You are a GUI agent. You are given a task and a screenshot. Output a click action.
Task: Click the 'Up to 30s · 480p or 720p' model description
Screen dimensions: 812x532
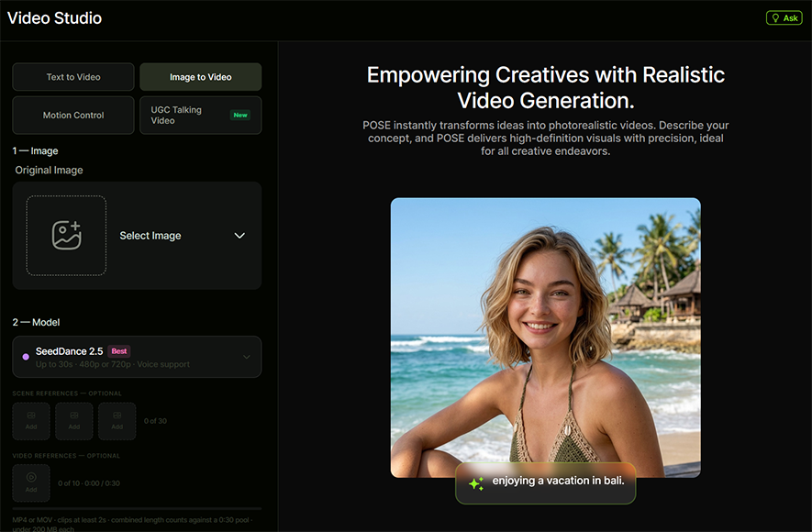click(x=112, y=364)
